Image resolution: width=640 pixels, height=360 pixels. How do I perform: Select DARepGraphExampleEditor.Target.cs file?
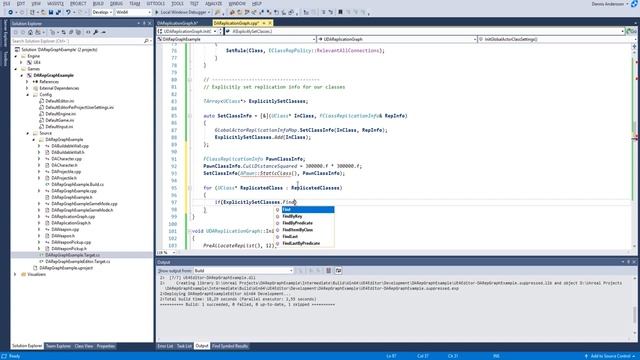tap(78, 262)
